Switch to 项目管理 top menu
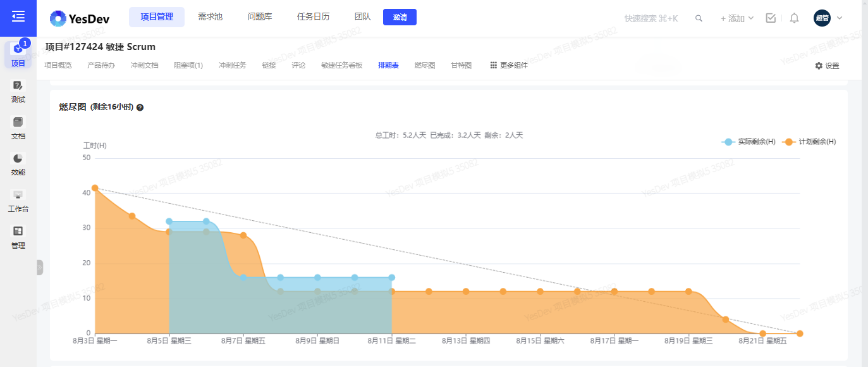The width and height of the screenshot is (868, 367). (157, 17)
